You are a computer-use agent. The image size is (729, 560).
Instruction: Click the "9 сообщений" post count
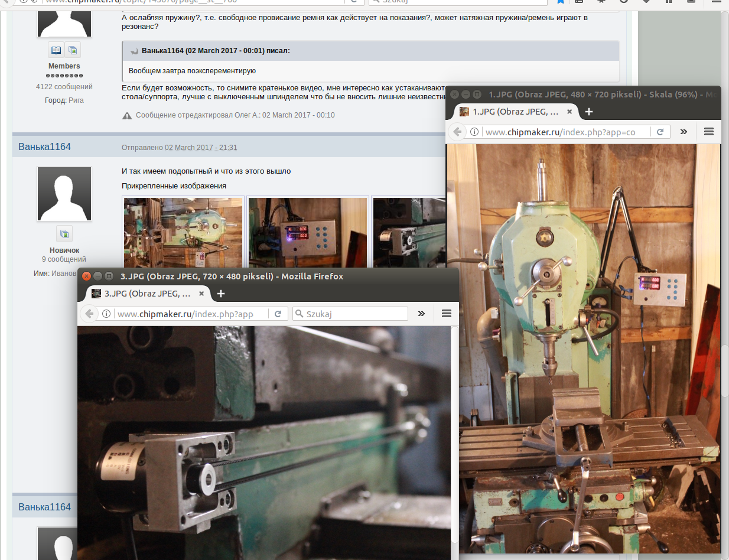(x=64, y=259)
